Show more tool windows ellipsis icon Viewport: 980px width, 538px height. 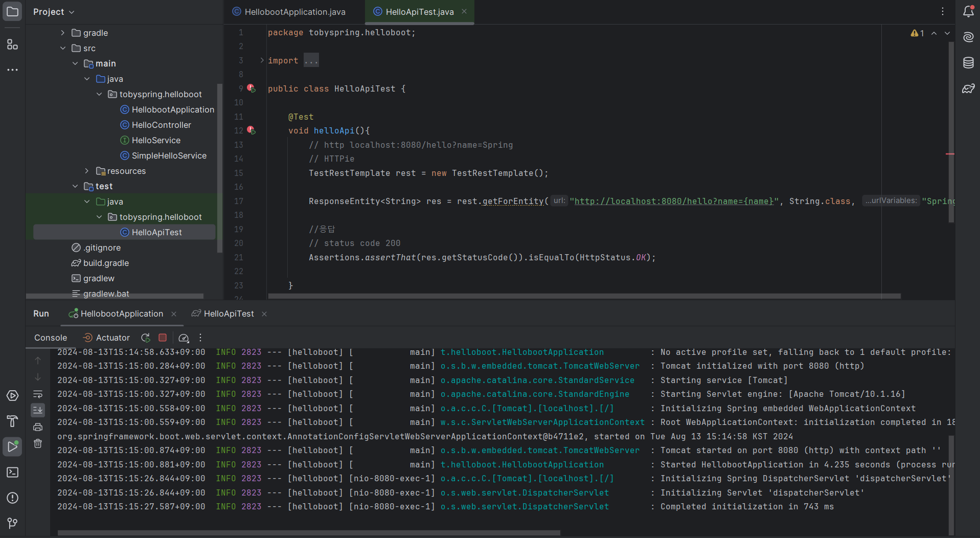click(12, 70)
